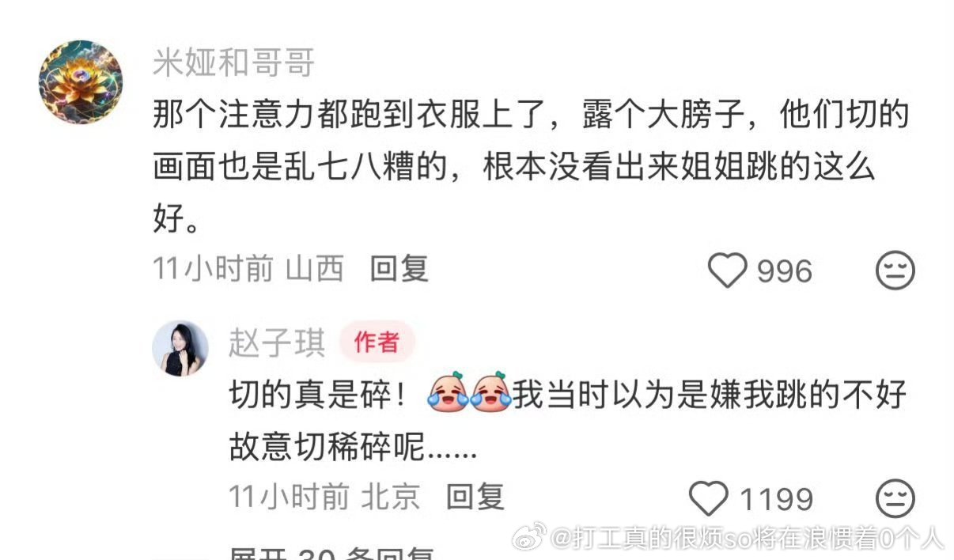Tap the red 作者 author badge
The image size is (954, 560).
point(377,342)
